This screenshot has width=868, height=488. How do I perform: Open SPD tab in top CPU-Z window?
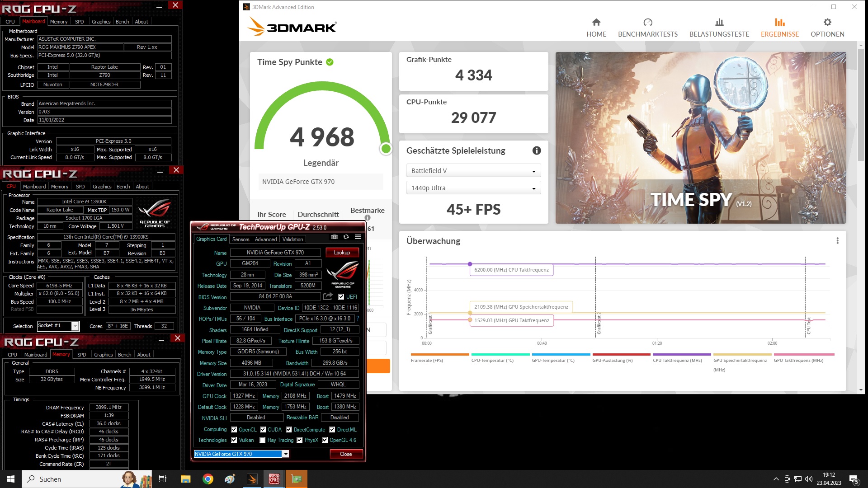tap(80, 22)
